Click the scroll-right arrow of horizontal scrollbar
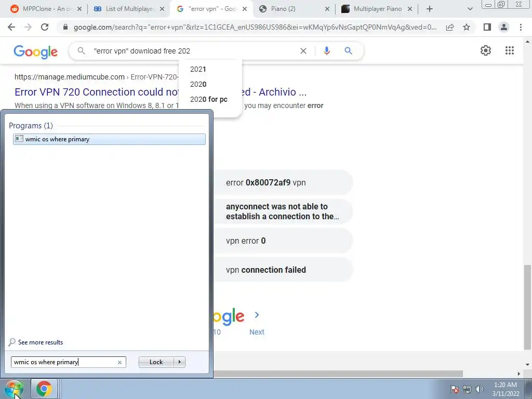 (519, 374)
